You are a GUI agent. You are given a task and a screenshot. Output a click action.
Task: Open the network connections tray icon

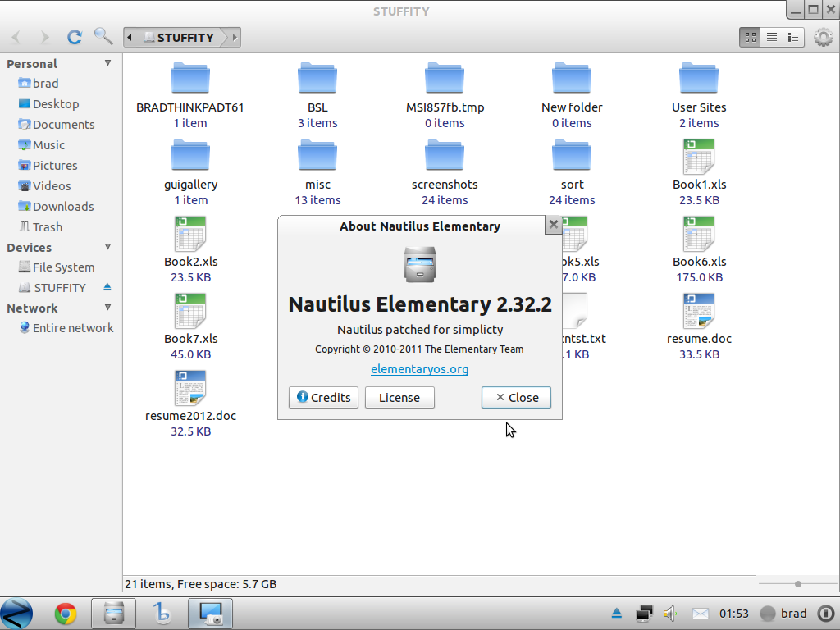point(644,614)
